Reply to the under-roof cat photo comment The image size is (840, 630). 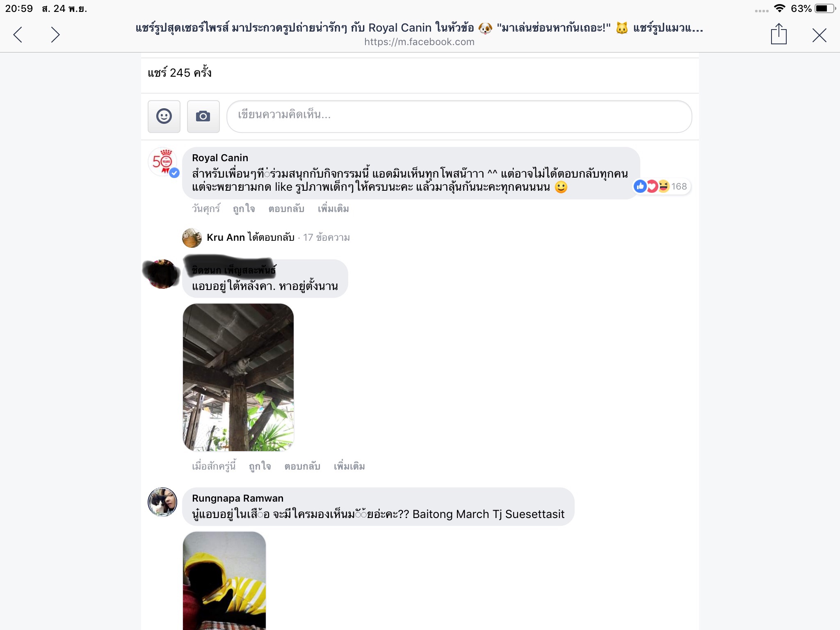[302, 466]
